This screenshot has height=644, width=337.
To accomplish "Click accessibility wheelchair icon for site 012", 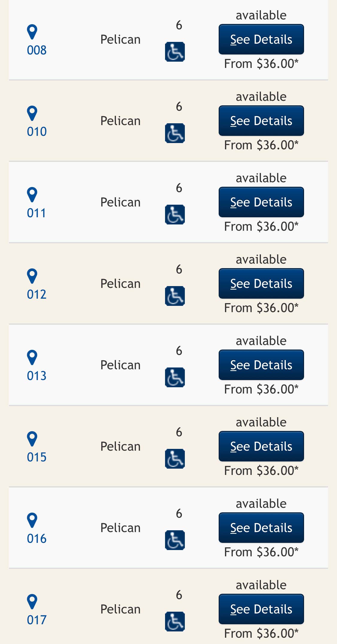I will 175,296.
